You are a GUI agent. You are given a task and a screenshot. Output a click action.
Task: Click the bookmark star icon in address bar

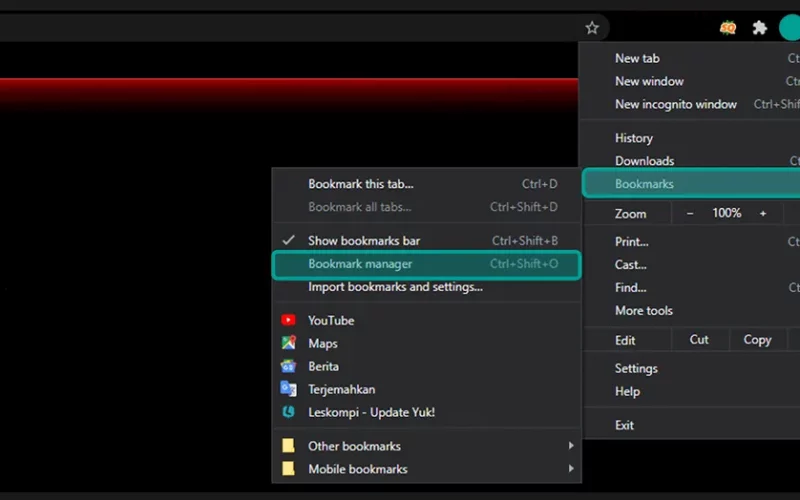(x=592, y=28)
